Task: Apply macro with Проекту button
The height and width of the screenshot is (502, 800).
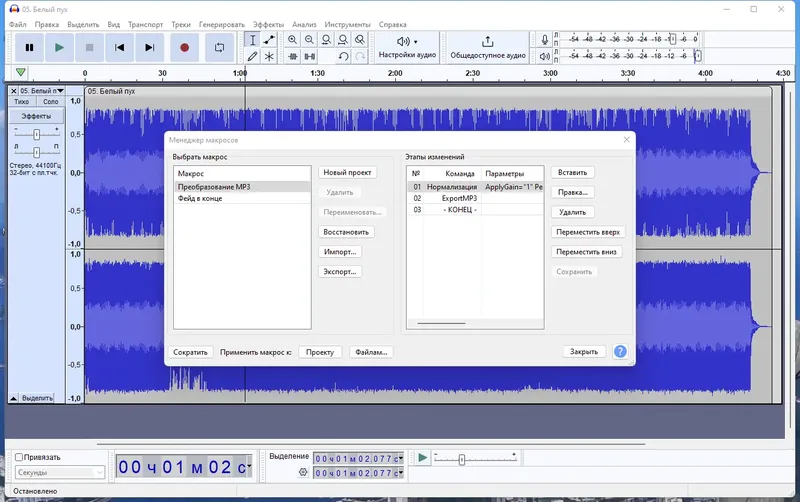Action: tap(320, 352)
